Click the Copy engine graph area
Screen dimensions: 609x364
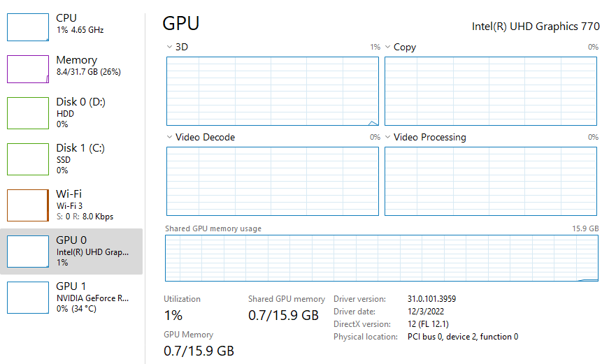coord(491,91)
